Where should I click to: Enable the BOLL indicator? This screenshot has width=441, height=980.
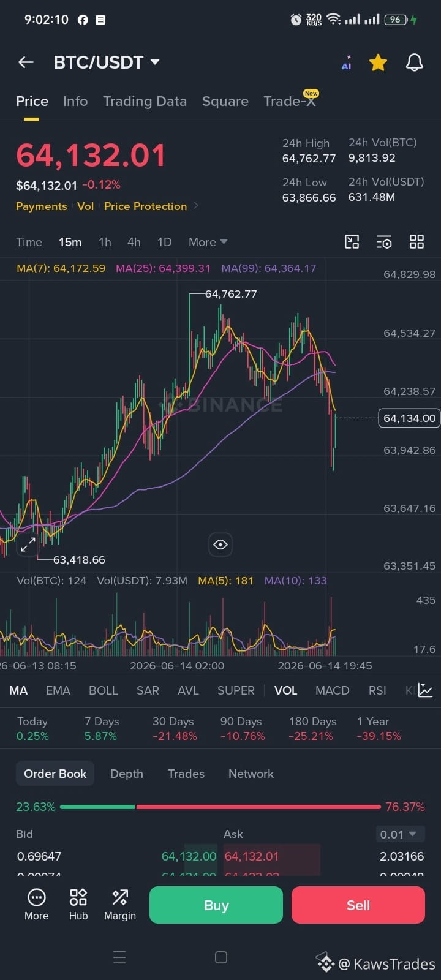(x=103, y=690)
